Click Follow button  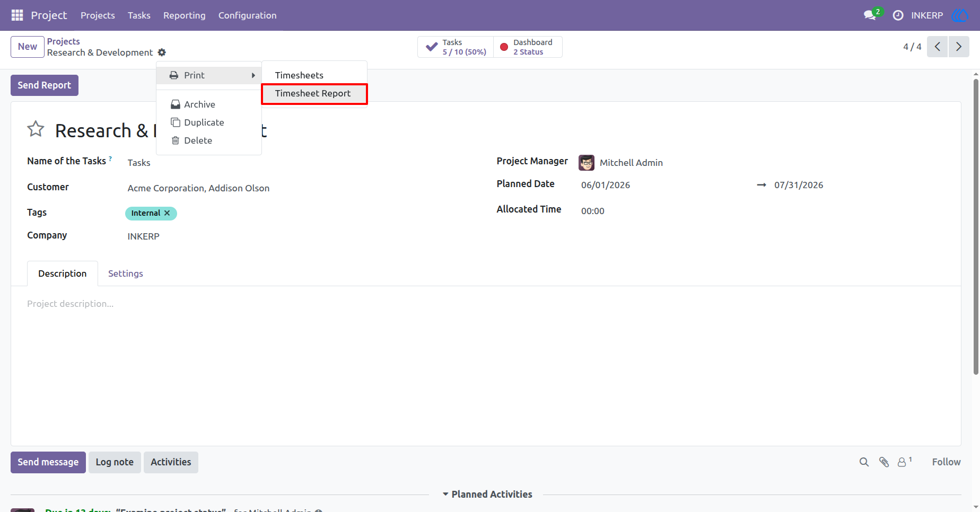[946, 462]
